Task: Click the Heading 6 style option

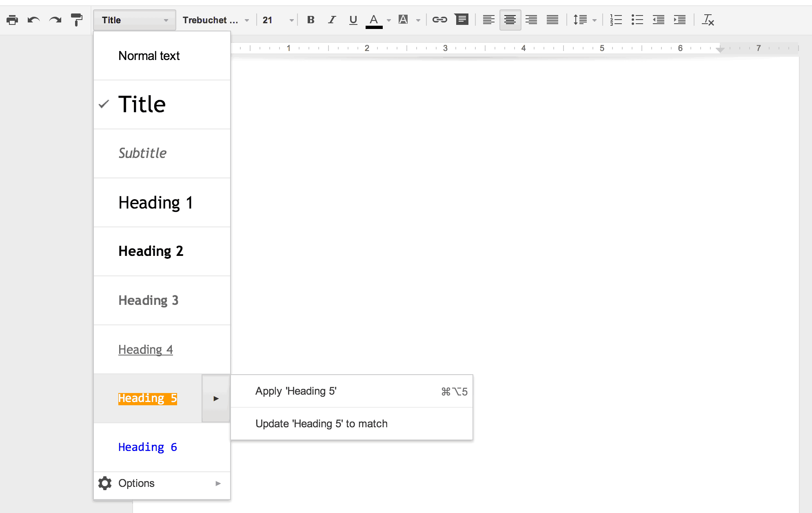Action: (x=149, y=447)
